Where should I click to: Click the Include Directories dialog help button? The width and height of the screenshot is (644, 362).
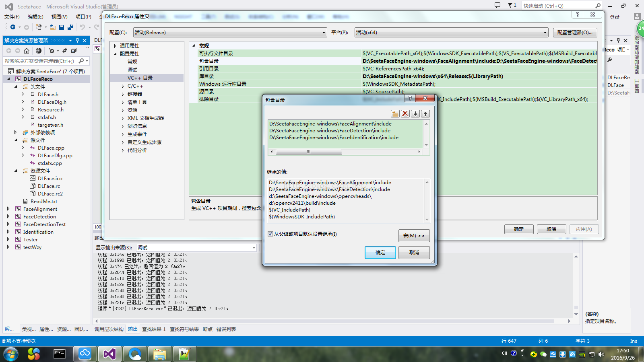[x=410, y=98]
